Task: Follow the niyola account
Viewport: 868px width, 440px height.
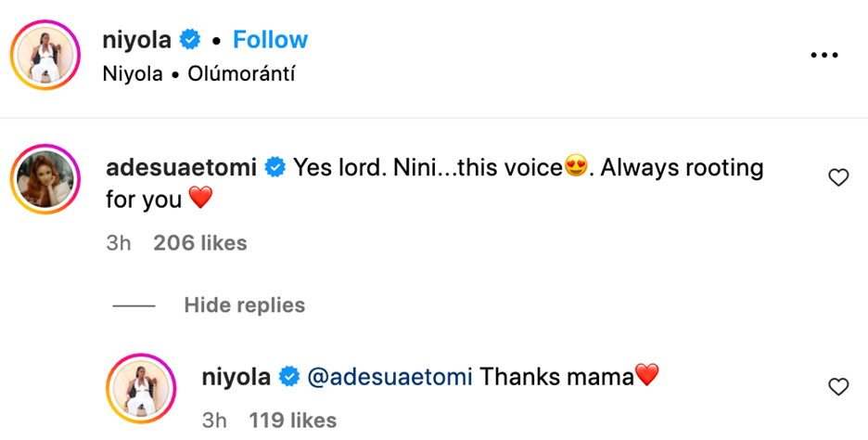Action: click(x=270, y=40)
